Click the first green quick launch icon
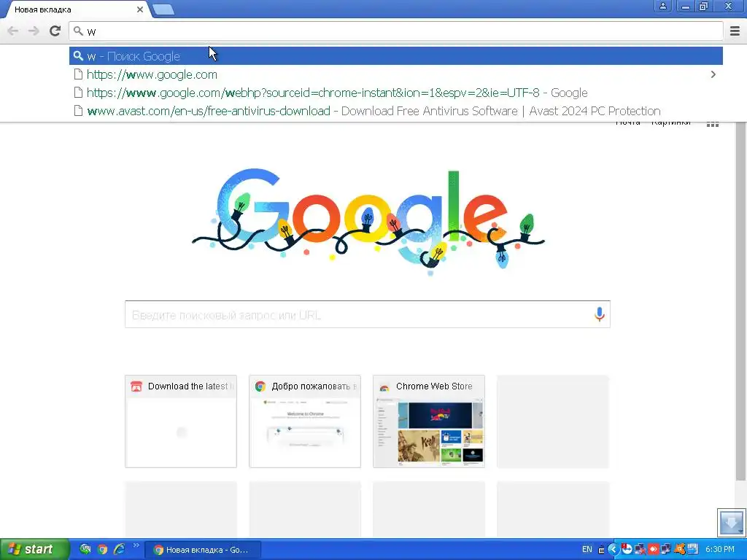 click(85, 549)
